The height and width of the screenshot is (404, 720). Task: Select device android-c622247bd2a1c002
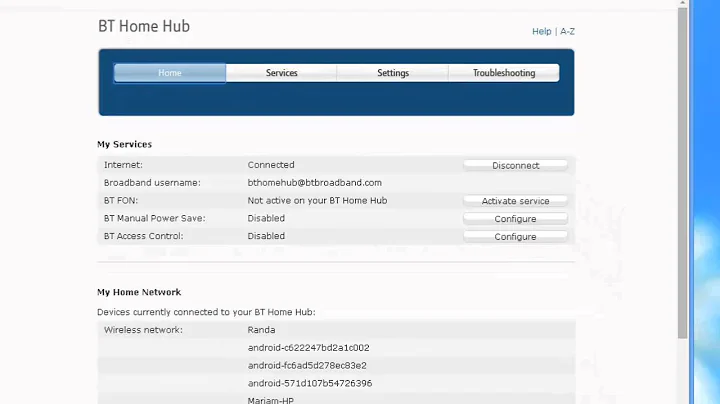click(x=309, y=348)
